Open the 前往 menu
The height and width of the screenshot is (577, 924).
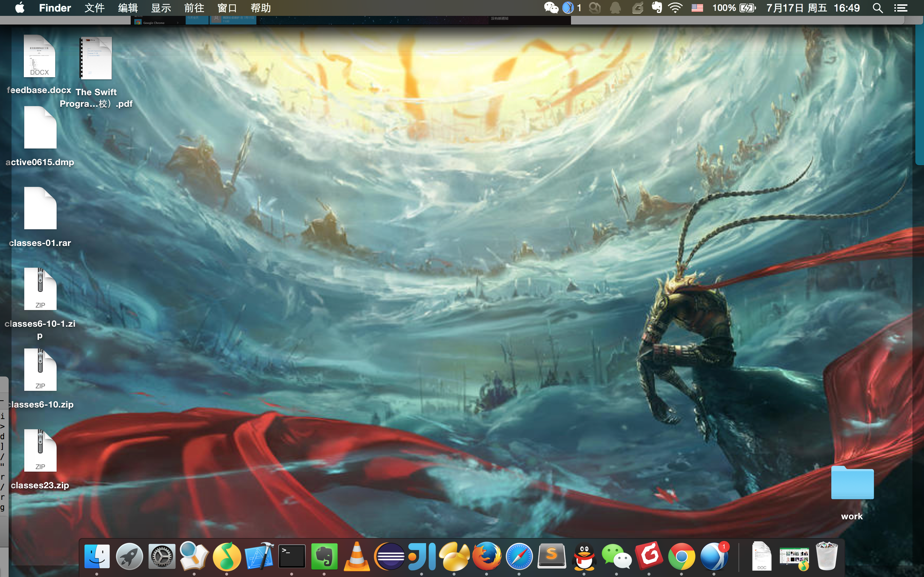[x=194, y=8]
